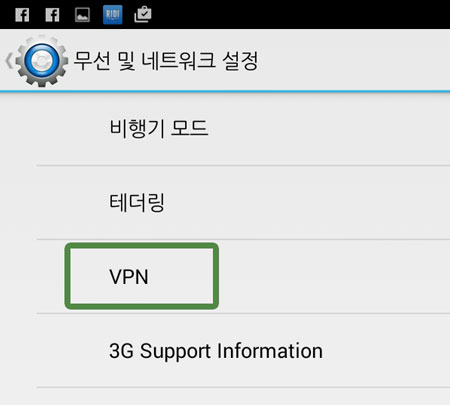This screenshot has height=405, width=450.
Task: Tap the second Facebook notification icon
Action: pos(52,15)
